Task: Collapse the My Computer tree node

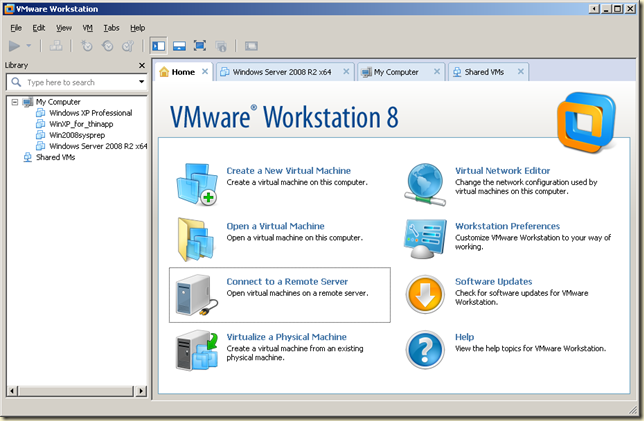Action: click(x=15, y=102)
